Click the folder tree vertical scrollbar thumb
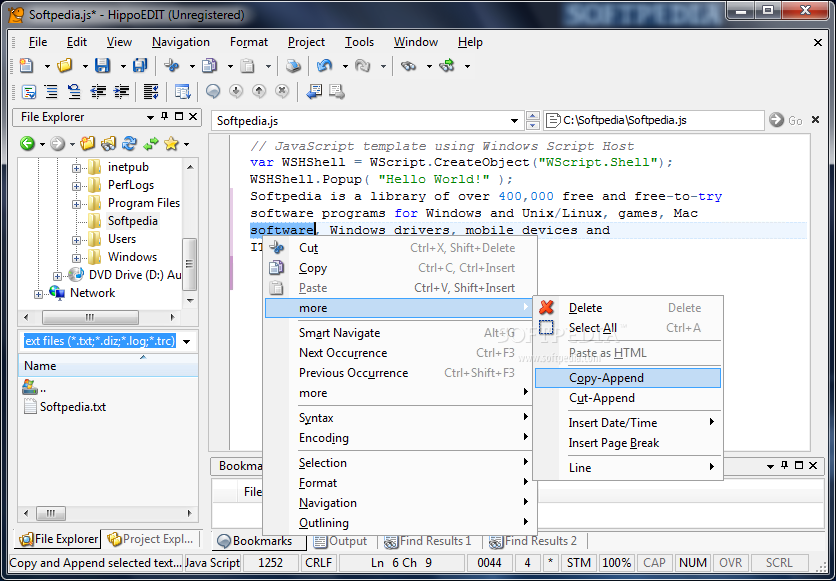 [190, 264]
